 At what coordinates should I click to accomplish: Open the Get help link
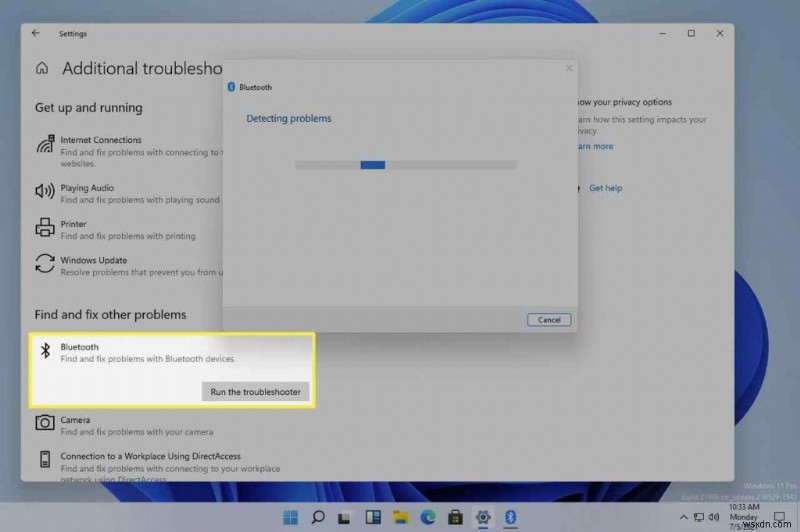[x=605, y=188]
